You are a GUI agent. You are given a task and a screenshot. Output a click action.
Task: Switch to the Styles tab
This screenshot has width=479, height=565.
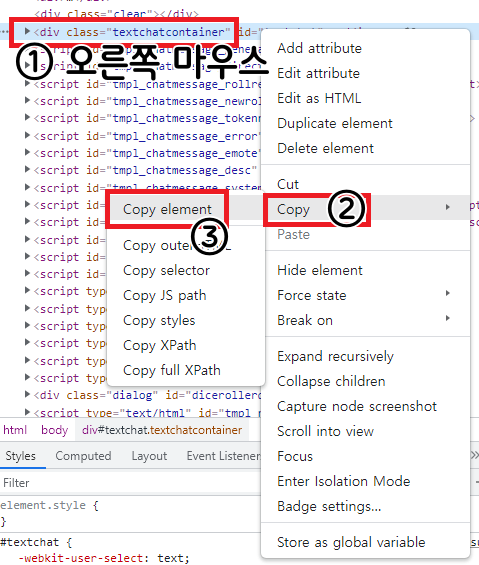(21, 456)
